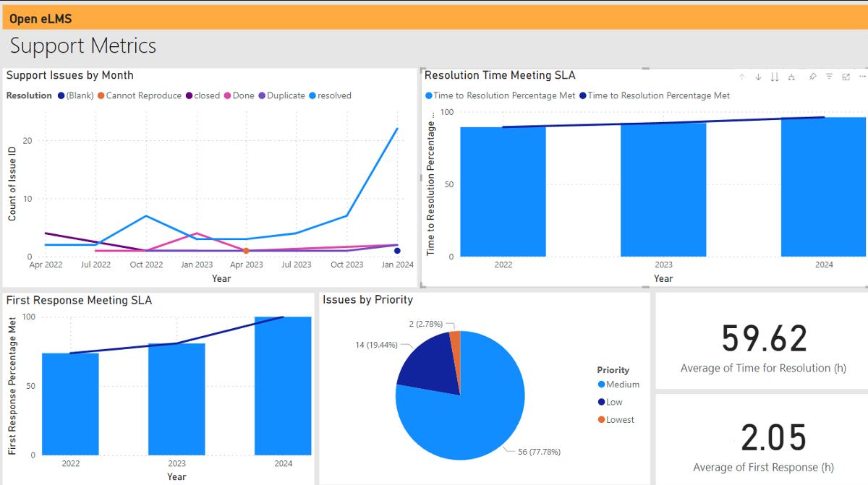This screenshot has width=868, height=485.
Task: Click the Support Metrics heading
Action: tap(83, 46)
